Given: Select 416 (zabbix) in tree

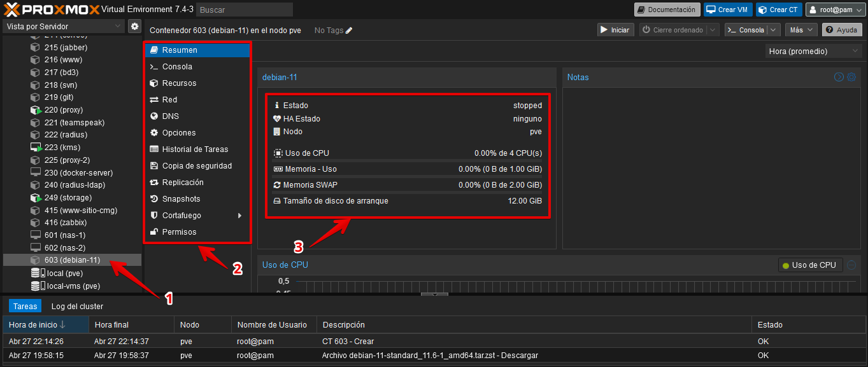Looking at the screenshot, I should 72,223.
